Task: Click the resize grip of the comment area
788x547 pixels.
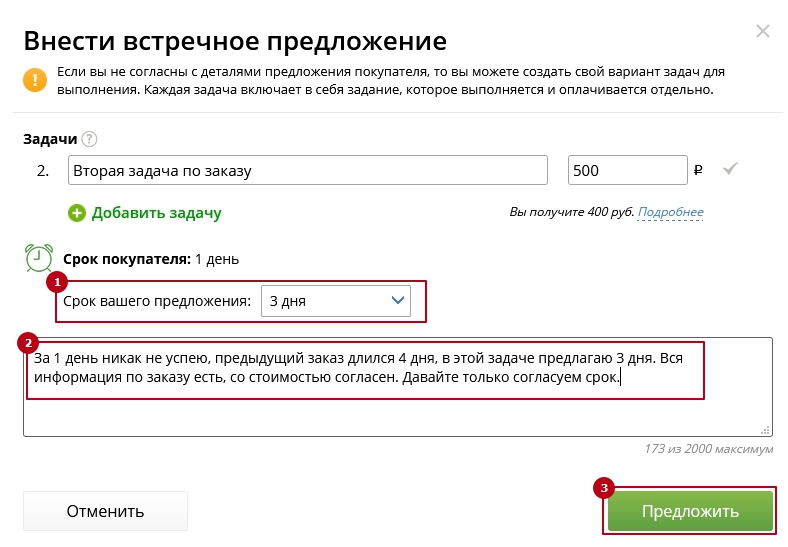Action: 765,430
